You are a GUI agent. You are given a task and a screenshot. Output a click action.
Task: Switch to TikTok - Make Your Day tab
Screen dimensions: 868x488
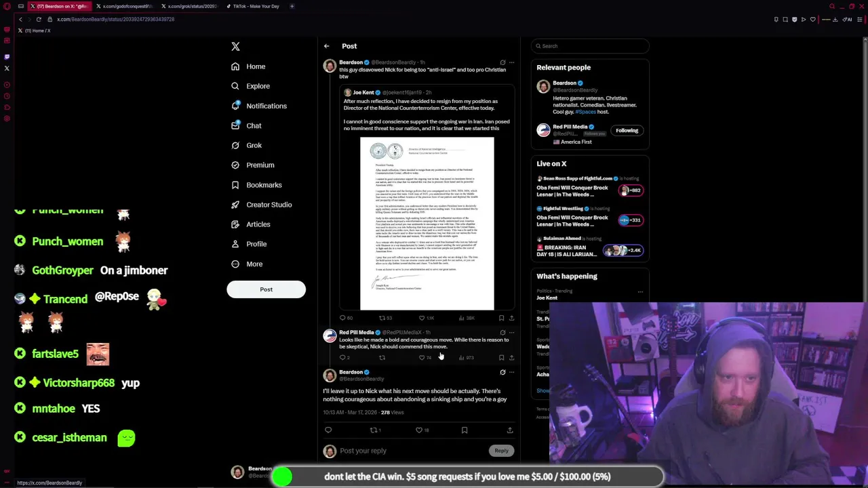254,6
